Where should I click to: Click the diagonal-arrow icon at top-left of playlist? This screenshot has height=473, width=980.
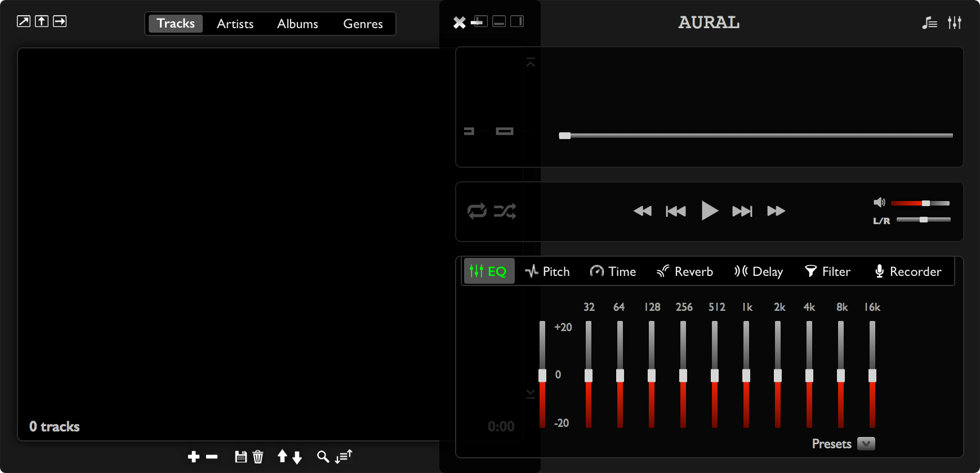24,21
